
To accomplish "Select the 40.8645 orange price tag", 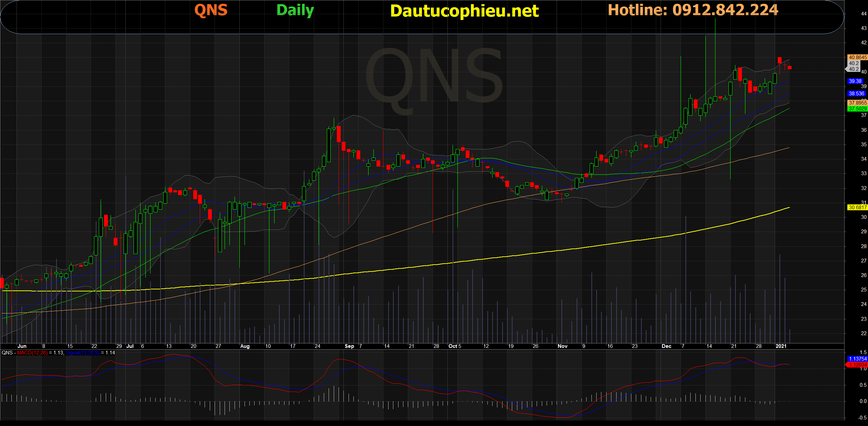I will pos(857,57).
